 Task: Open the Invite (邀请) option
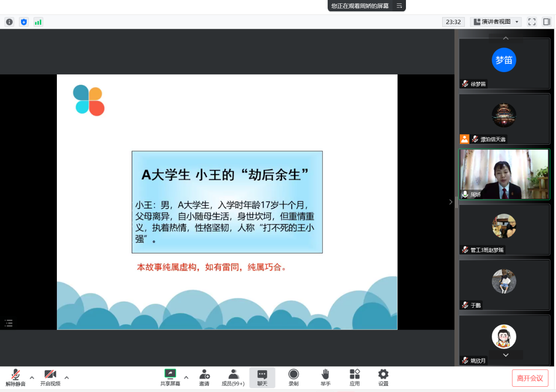(x=204, y=378)
